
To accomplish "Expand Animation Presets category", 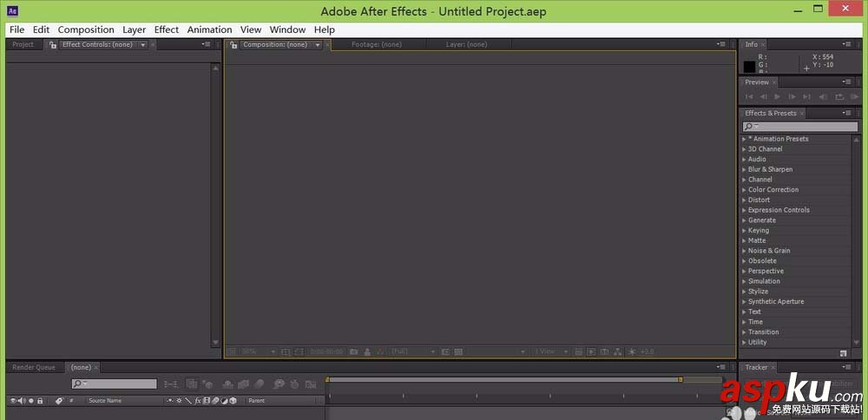I will coord(744,140).
